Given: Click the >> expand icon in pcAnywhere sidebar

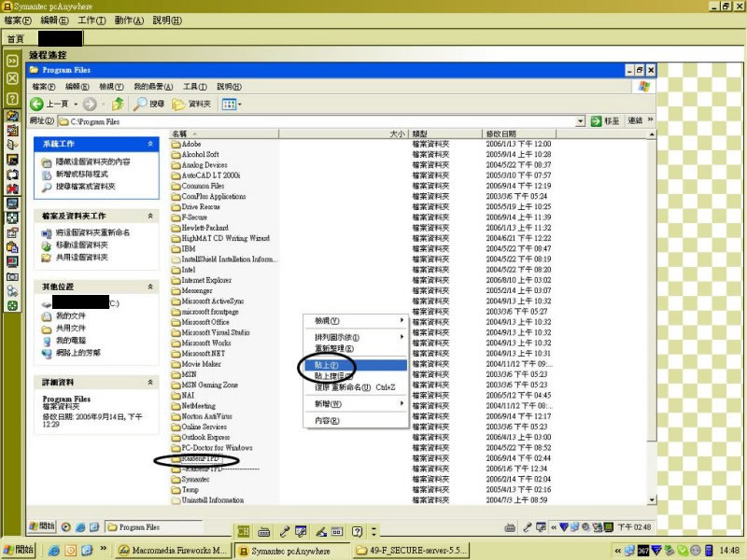Looking at the screenshot, I should [x=12, y=61].
